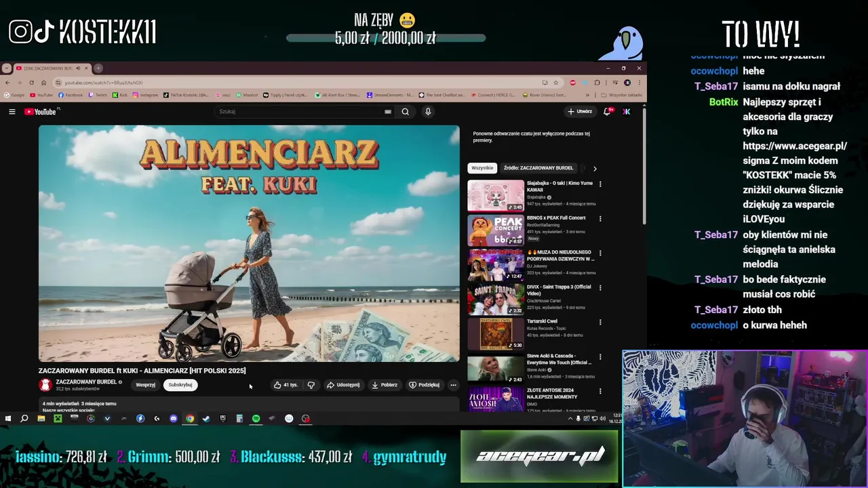Reload the page in the browser

(x=31, y=83)
